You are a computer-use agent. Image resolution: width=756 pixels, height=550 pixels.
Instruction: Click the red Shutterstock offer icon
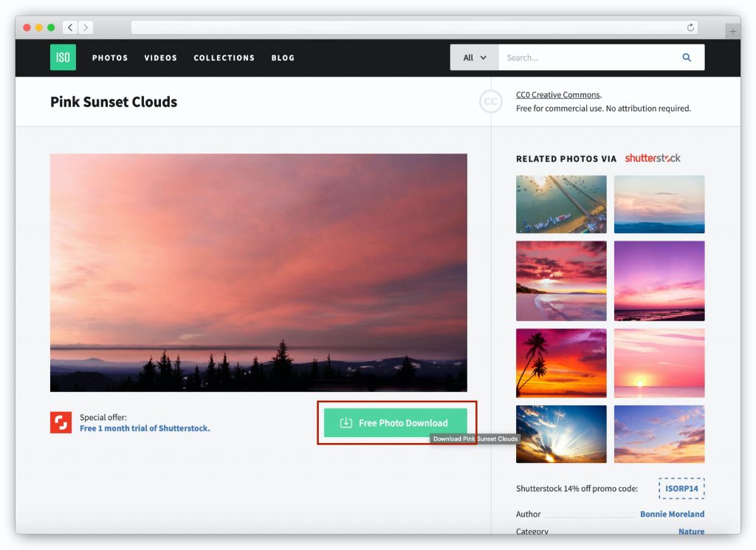tap(61, 422)
